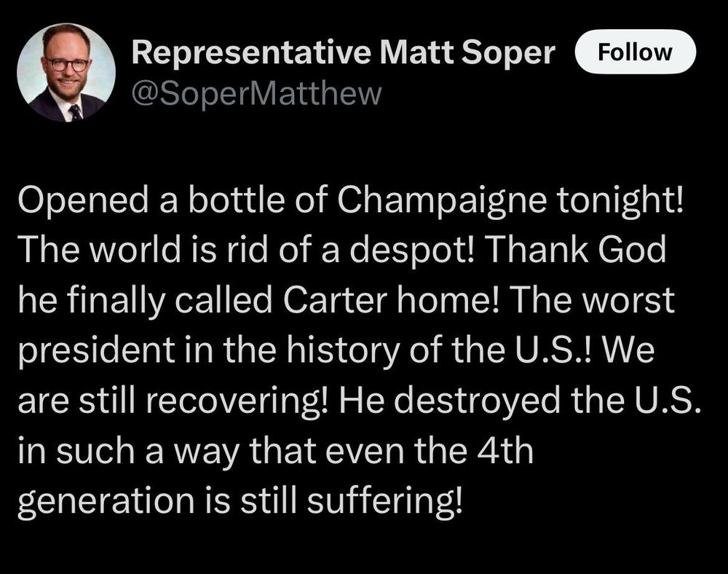Click the word "despot!" in the post
The image size is (728, 574).
click(x=412, y=250)
